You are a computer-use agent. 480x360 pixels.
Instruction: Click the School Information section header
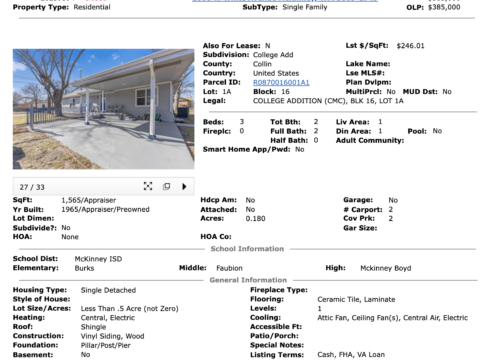click(x=247, y=249)
